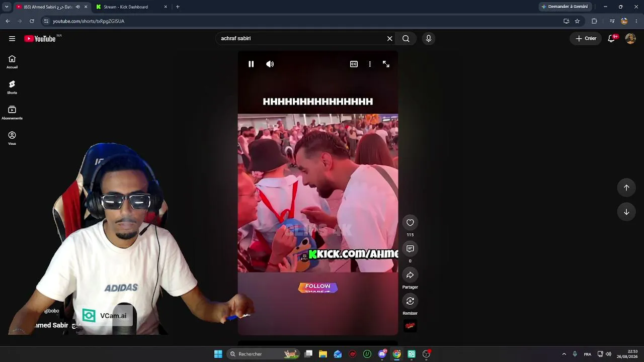Open the red app icon on the taskbar

353,354
